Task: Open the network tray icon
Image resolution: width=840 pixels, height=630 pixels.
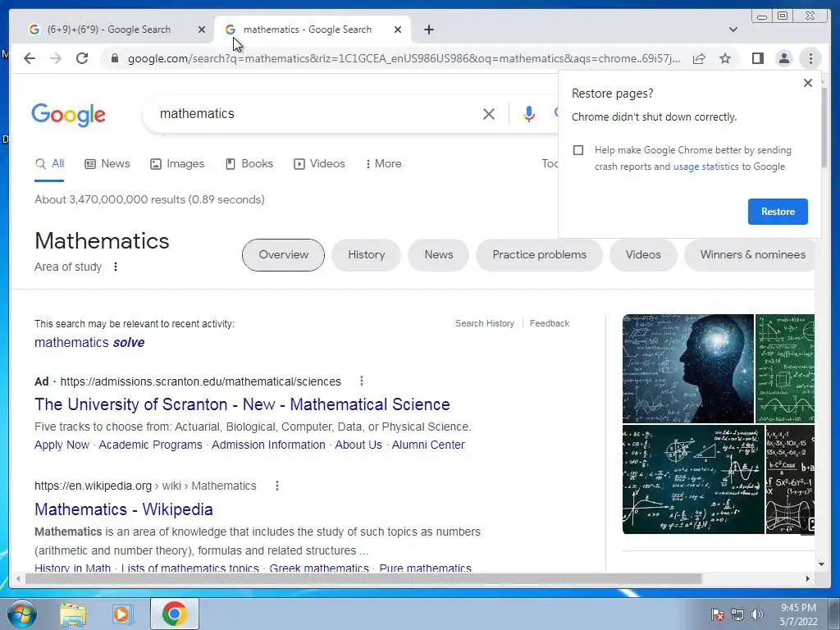Action: click(737, 614)
